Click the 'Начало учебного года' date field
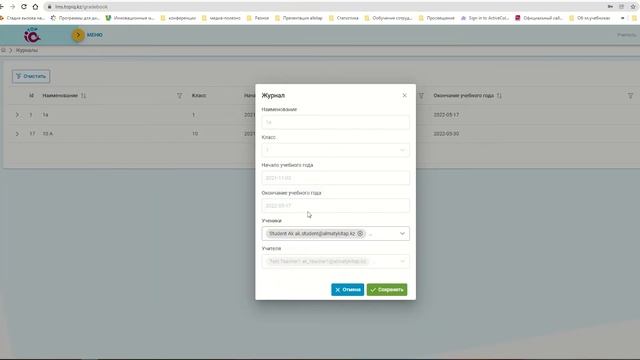 (x=336, y=178)
